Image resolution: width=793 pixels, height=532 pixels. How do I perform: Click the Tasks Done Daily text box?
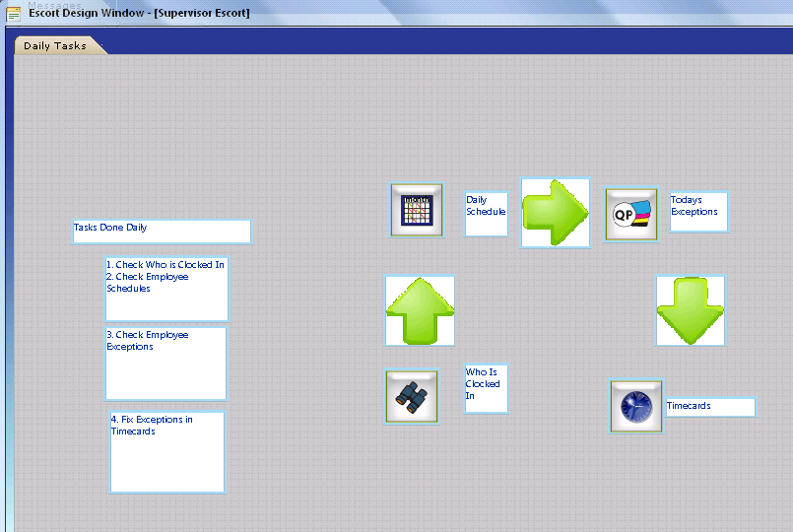(x=162, y=232)
